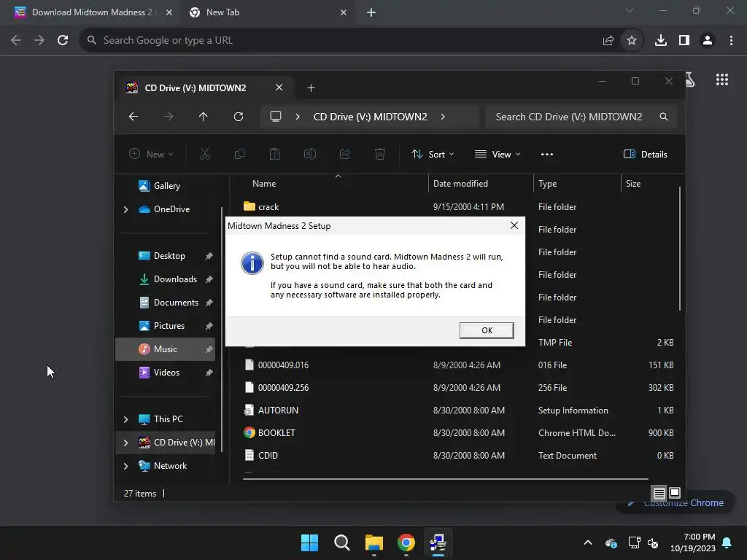This screenshot has height=560, width=747.
Task: Toggle the Chrome side panel
Action: (684, 41)
